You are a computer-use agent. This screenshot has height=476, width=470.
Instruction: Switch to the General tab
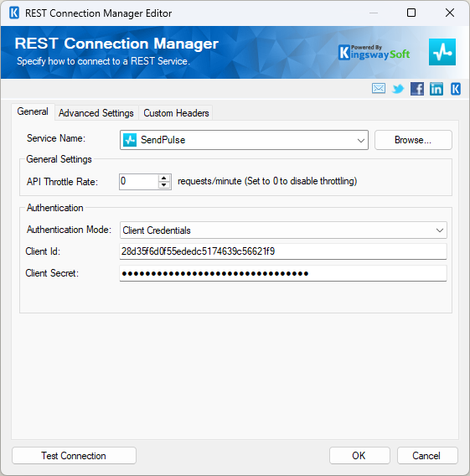(33, 111)
